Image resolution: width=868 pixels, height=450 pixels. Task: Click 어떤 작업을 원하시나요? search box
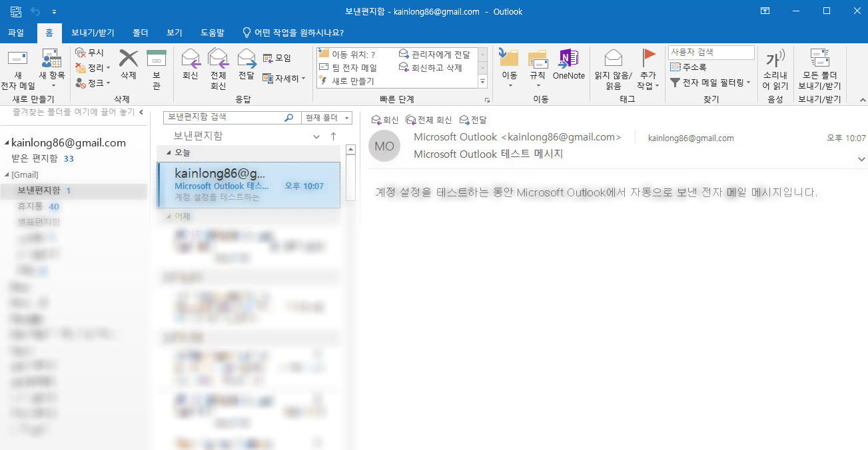pos(293,32)
